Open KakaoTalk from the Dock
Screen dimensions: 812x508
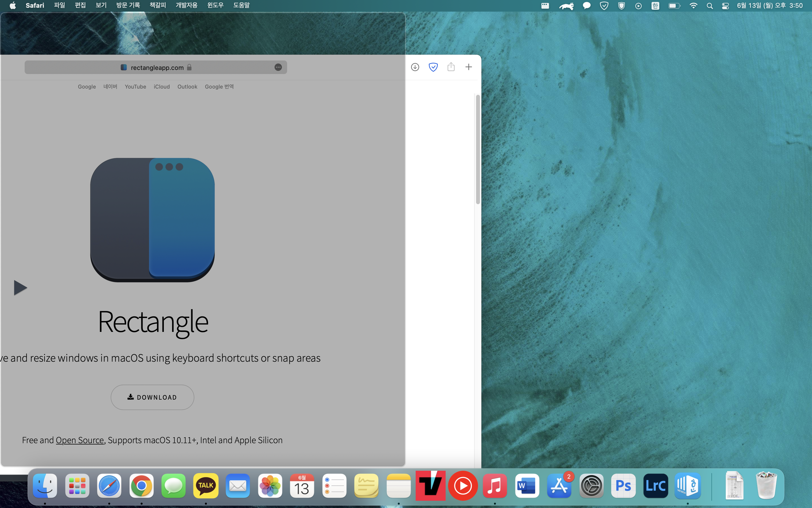coord(206,486)
